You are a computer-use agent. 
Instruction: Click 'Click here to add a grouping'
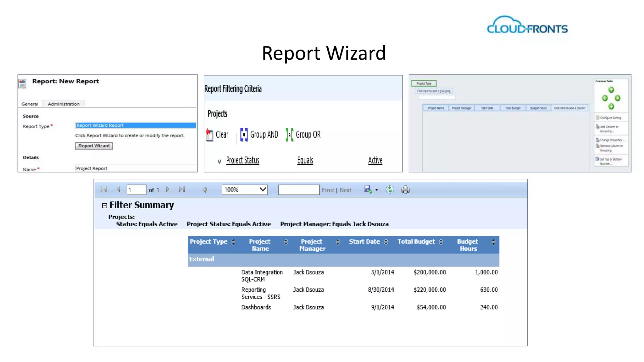tap(434, 91)
